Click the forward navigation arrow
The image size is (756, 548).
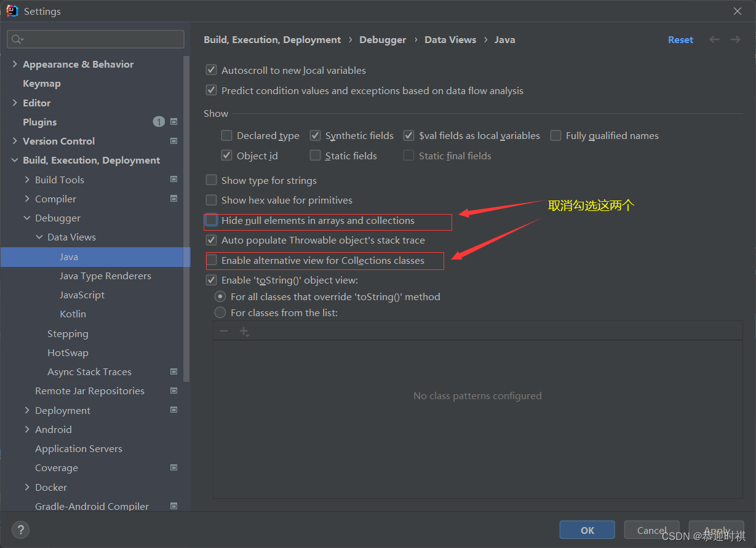point(735,39)
